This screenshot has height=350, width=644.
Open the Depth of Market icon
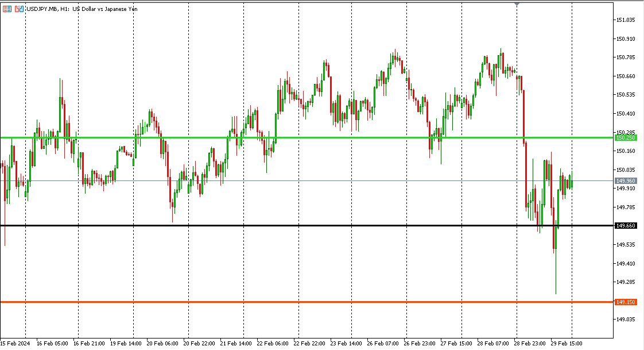pos(7,9)
